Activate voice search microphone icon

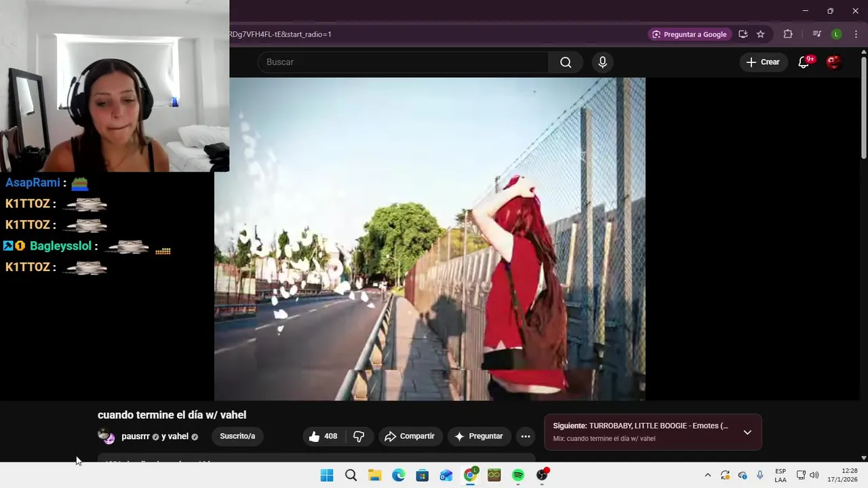click(x=603, y=62)
